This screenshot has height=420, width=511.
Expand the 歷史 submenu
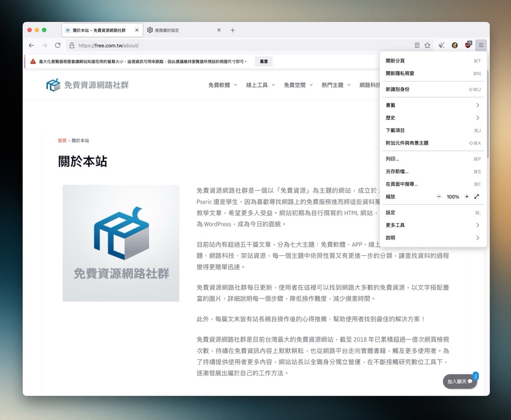pos(433,118)
